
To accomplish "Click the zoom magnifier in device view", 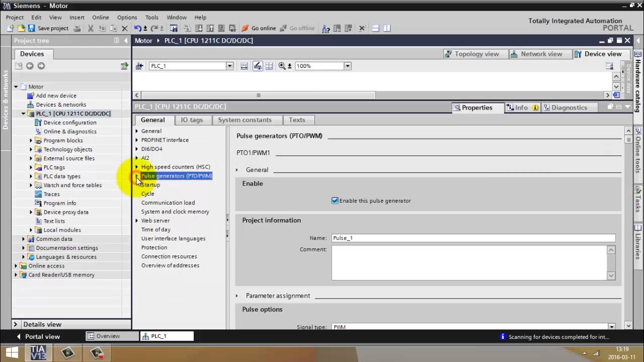I will (282, 66).
